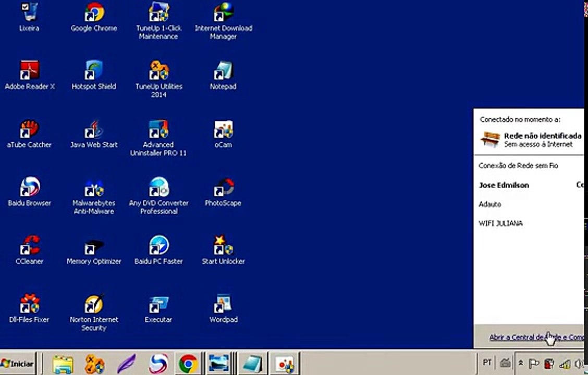
Task: Select TuneUp 1-Click Maintenance shortcut
Action: 158,21
